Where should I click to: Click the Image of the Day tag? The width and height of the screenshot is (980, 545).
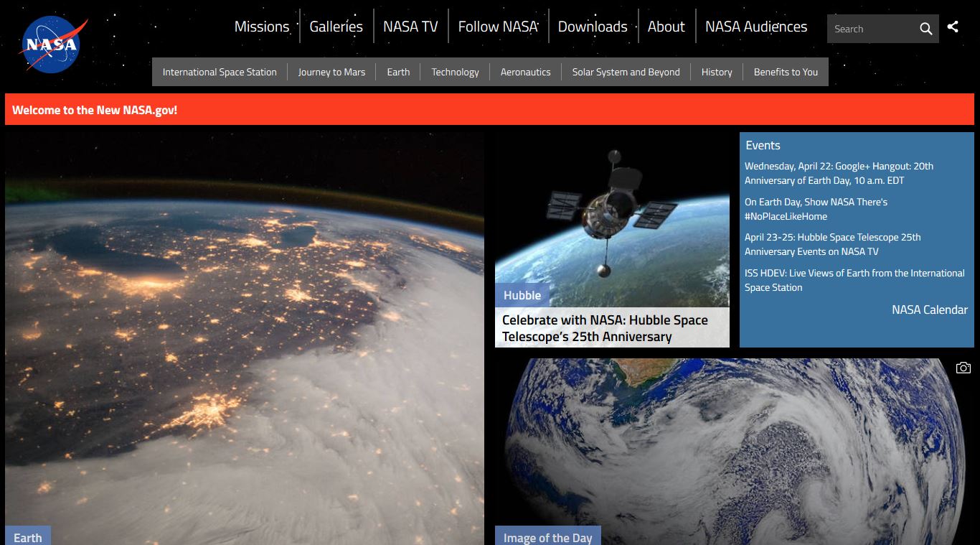pos(548,536)
